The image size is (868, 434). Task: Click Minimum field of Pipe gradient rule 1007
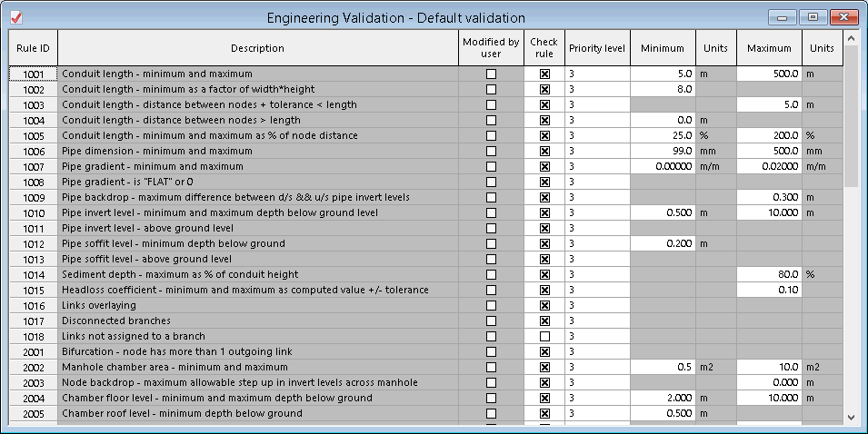663,166
